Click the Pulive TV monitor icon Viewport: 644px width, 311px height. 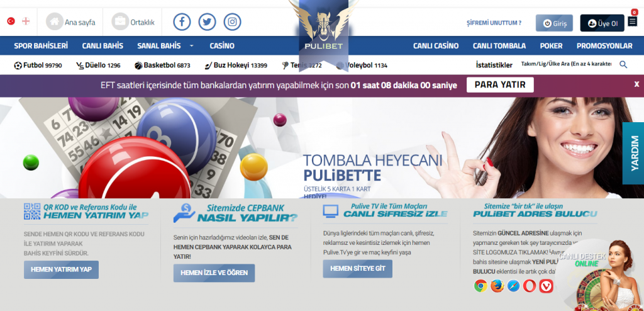click(x=331, y=212)
